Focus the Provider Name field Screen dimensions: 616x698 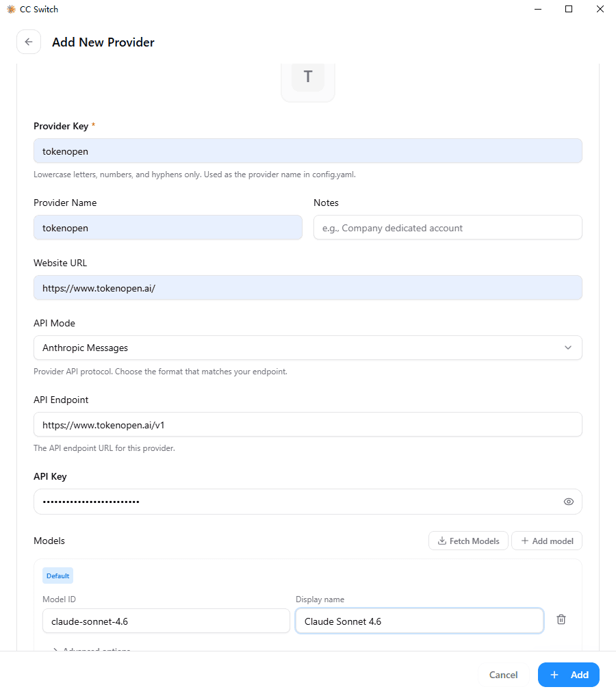[x=168, y=227]
